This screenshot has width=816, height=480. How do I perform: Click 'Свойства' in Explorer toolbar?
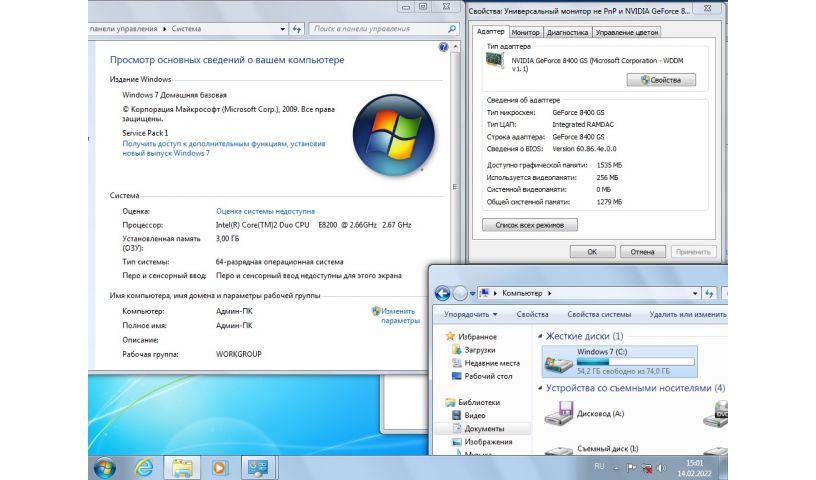(x=532, y=314)
